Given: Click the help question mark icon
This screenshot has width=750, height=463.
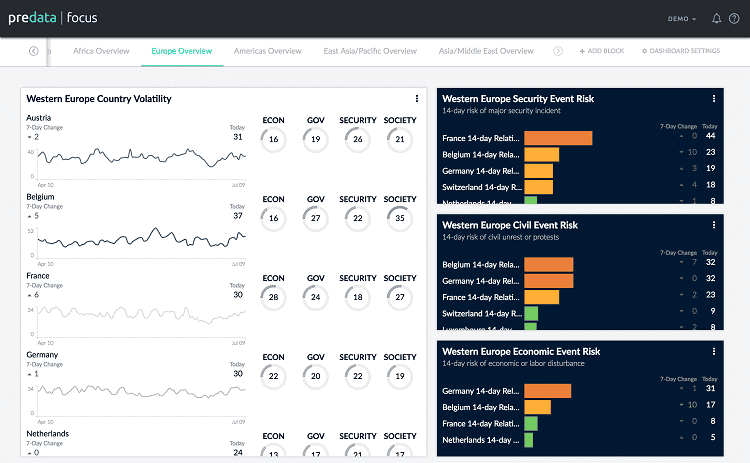Looking at the screenshot, I should 734,18.
